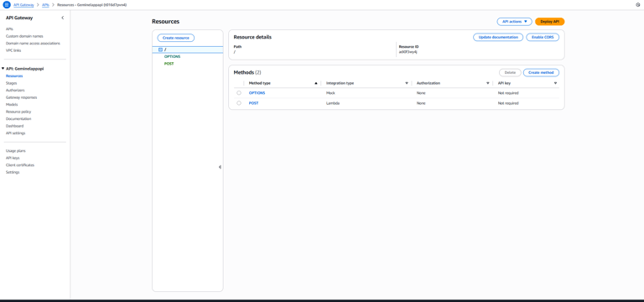Click the Lambda integration type cell
Image resolution: width=644 pixels, height=302 pixels.
pyautogui.click(x=333, y=103)
